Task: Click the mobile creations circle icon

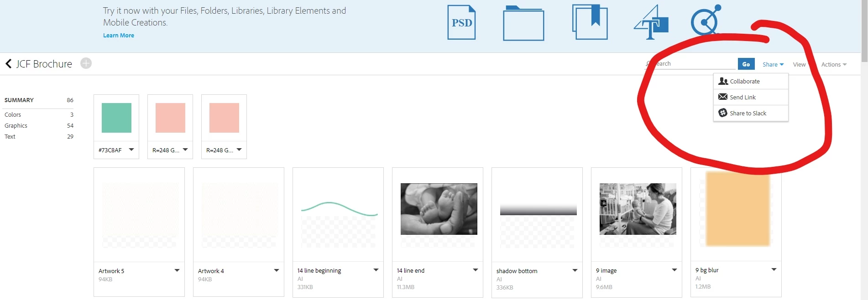Action: (706, 20)
